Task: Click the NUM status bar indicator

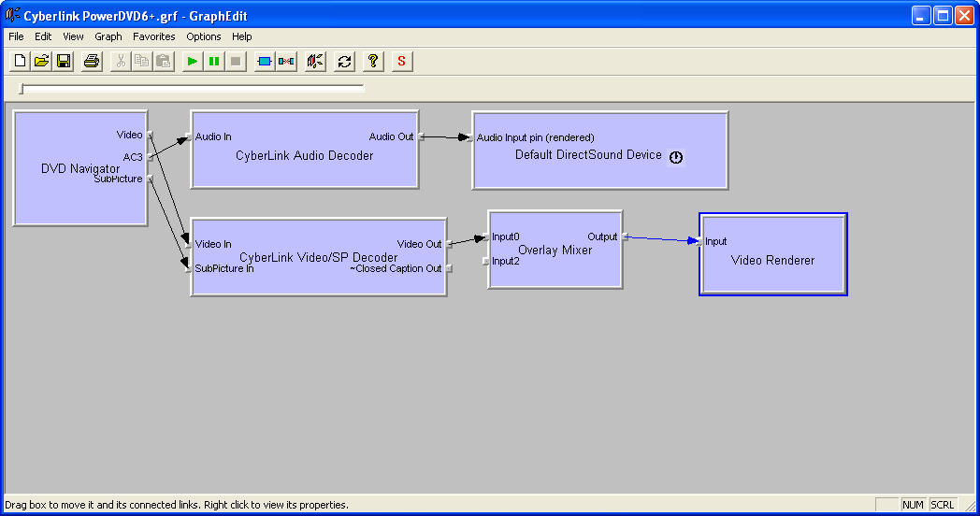Action: point(913,505)
